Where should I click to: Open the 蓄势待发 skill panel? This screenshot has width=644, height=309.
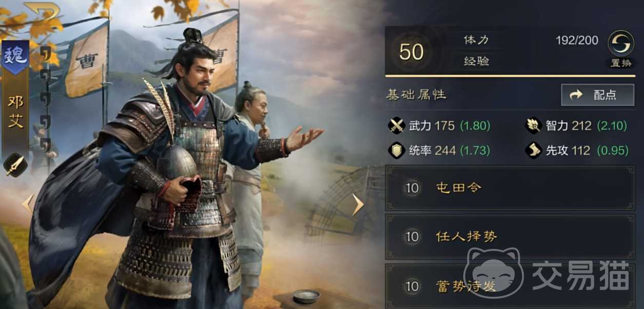(x=510, y=286)
